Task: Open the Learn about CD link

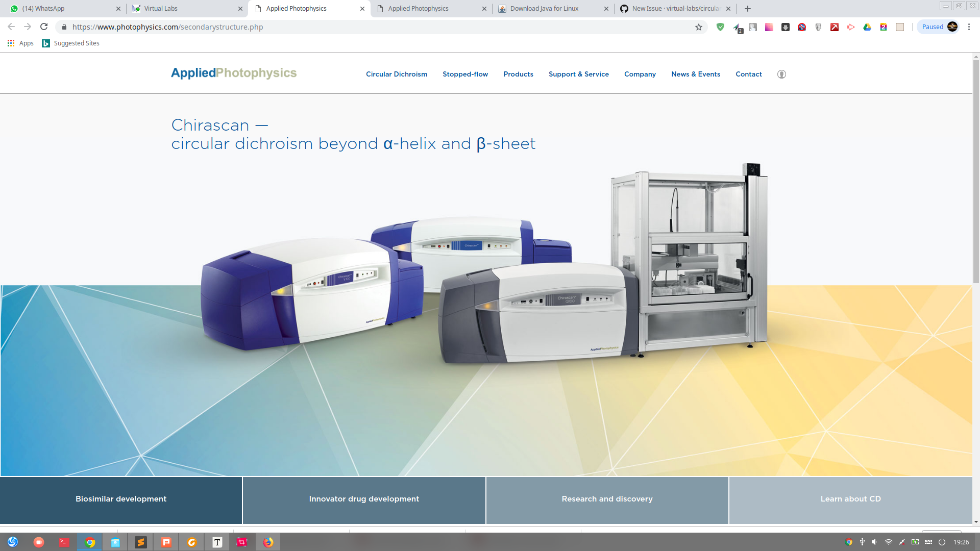Action: tap(850, 499)
